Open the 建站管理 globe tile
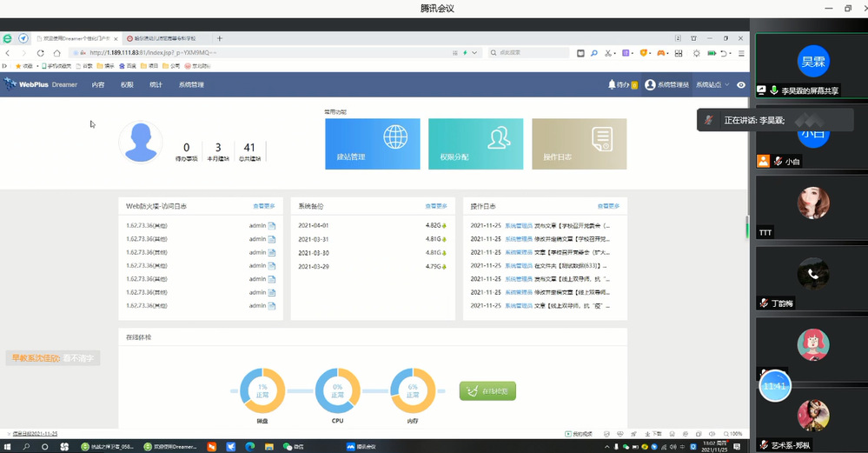The width and height of the screenshot is (868, 453). (x=372, y=143)
